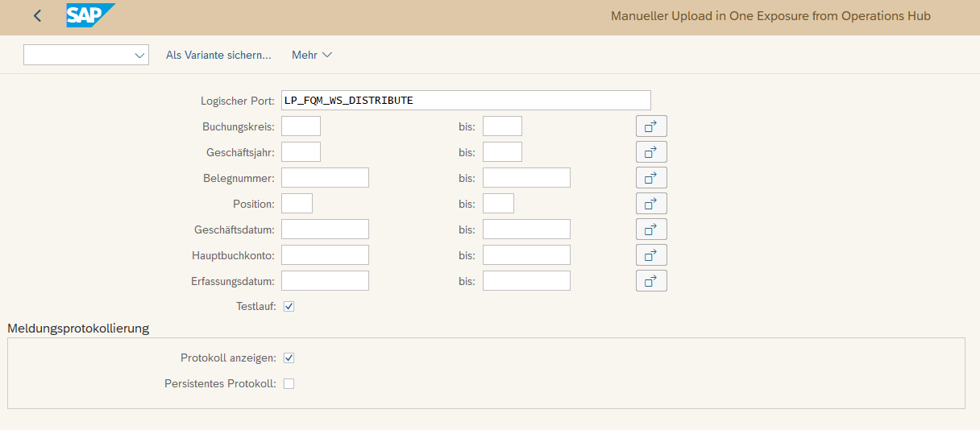This screenshot has width=980, height=430.
Task: Click into the Logischer Port field
Action: pyautogui.click(x=465, y=101)
